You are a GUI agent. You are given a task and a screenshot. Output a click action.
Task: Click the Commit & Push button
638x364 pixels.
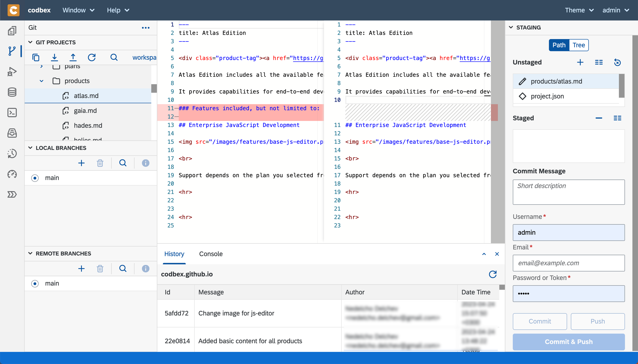tap(568, 342)
